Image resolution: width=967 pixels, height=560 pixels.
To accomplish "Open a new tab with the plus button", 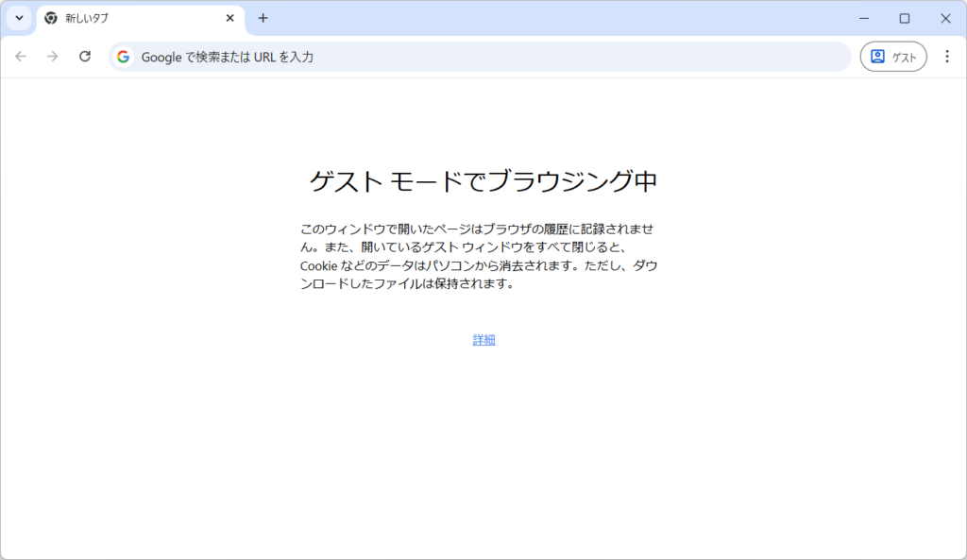I will 263,18.
